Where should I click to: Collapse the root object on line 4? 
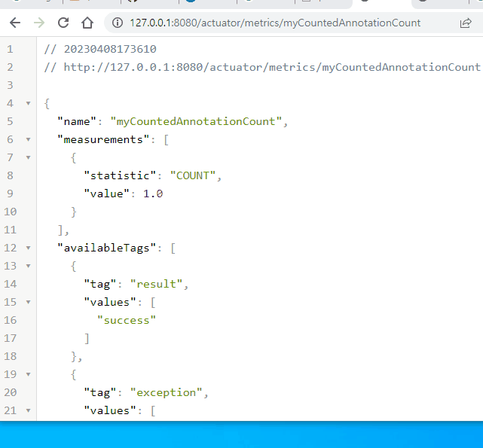(x=29, y=103)
